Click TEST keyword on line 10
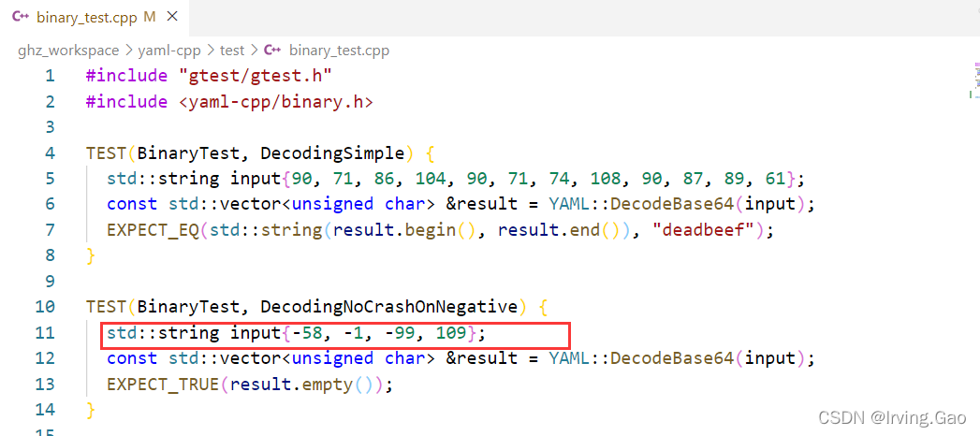 tap(107, 307)
